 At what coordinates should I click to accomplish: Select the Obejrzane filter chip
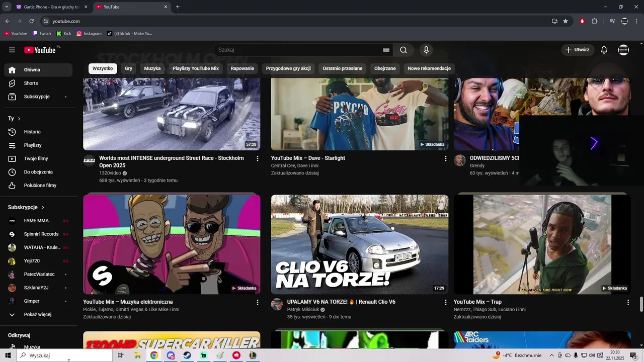pos(385,68)
